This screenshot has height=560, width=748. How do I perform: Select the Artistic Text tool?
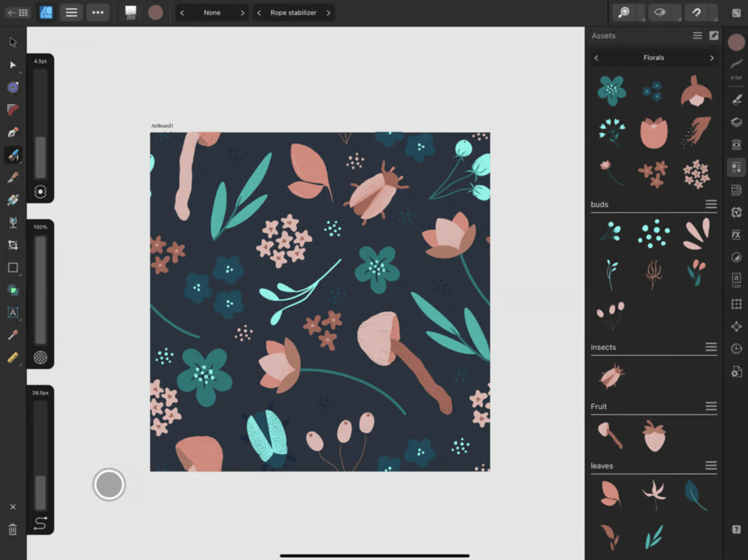[13, 313]
